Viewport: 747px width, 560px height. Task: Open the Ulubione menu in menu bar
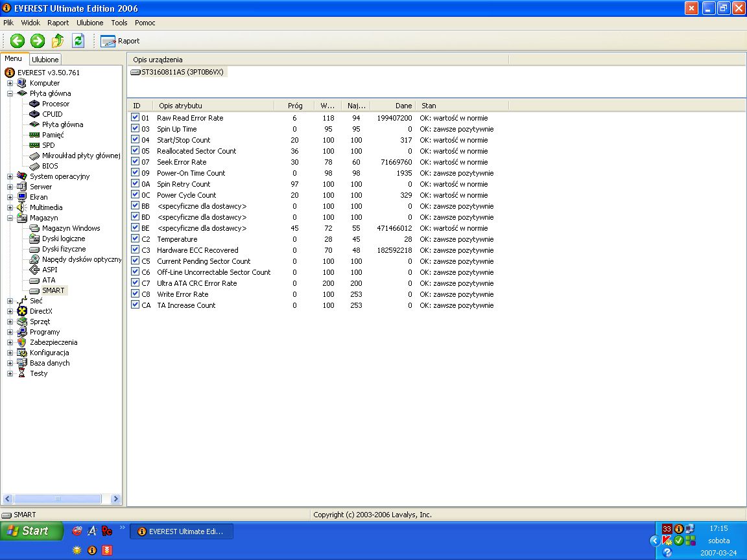[90, 23]
